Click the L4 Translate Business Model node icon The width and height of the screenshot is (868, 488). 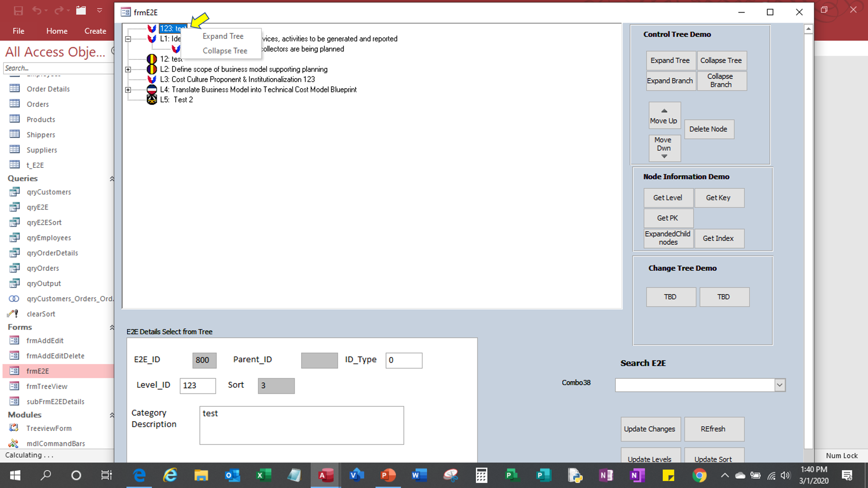(x=152, y=90)
